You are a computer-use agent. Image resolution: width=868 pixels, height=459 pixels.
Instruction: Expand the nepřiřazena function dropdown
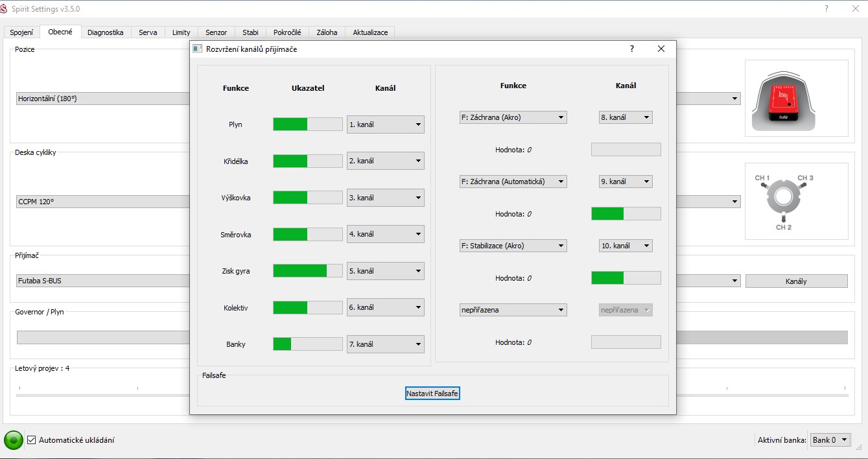click(513, 310)
